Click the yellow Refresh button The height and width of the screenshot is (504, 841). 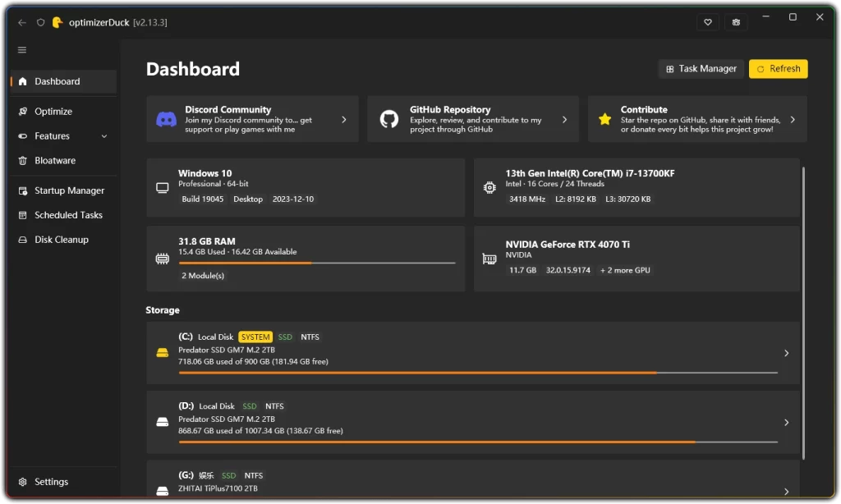point(779,69)
